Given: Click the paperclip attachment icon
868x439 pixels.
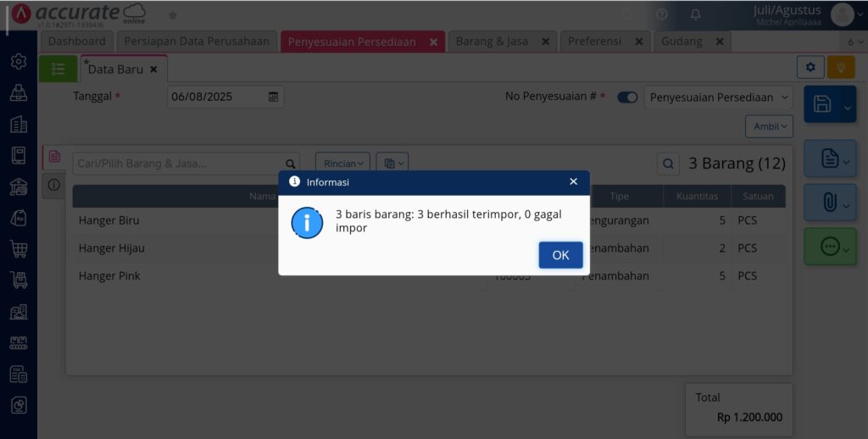Looking at the screenshot, I should [829, 202].
